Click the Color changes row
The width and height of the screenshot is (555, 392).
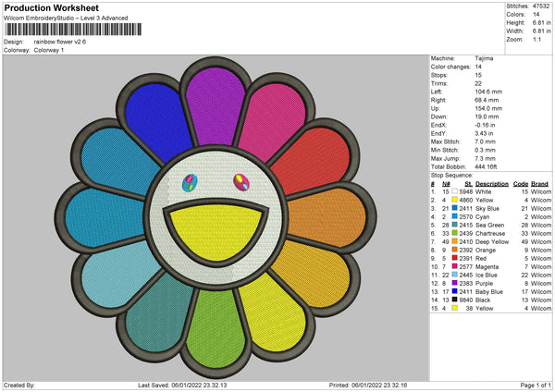click(x=456, y=67)
